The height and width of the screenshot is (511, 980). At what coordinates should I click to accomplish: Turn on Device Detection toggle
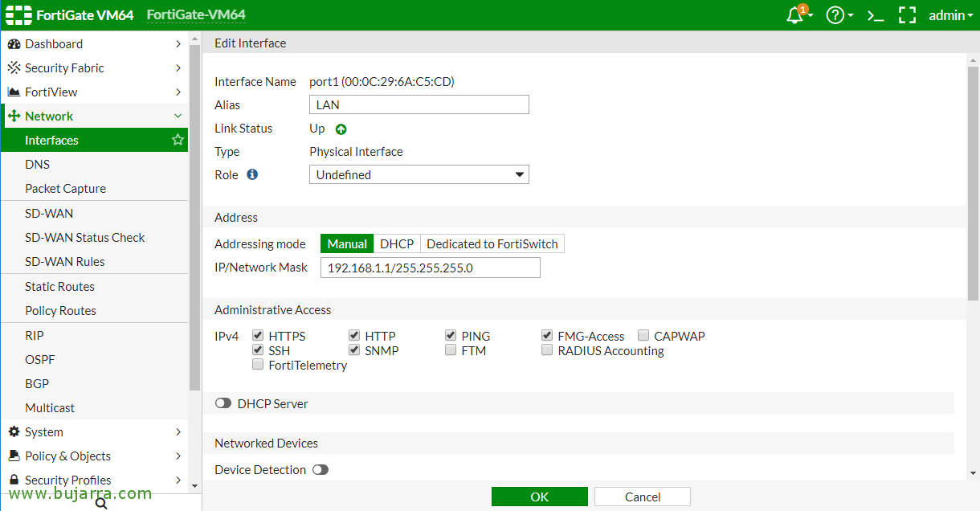(321, 469)
